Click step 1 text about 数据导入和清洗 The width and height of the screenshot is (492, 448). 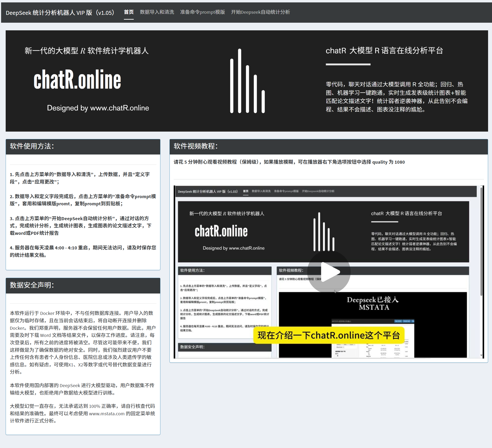click(80, 178)
